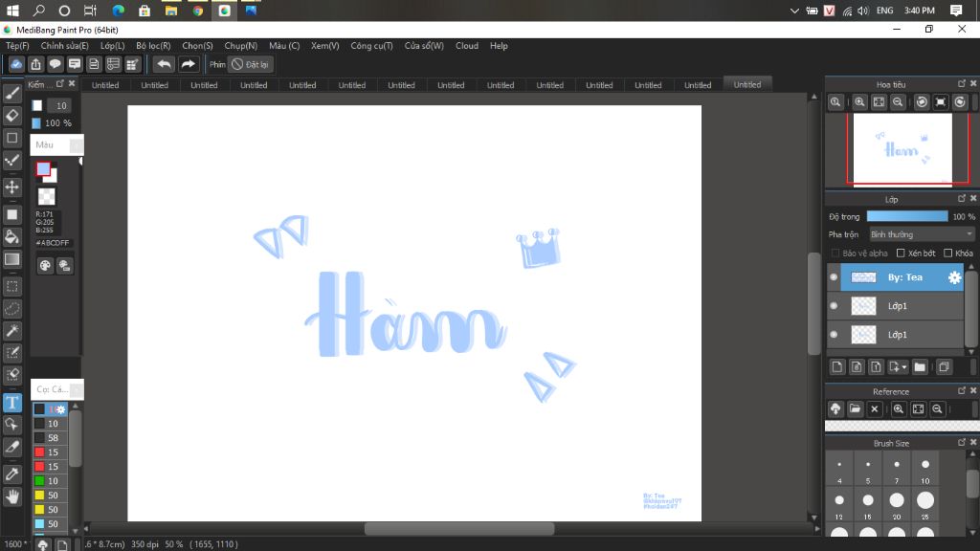Open settings gear of By: Tea layer
The height and width of the screenshot is (551, 980).
point(954,277)
